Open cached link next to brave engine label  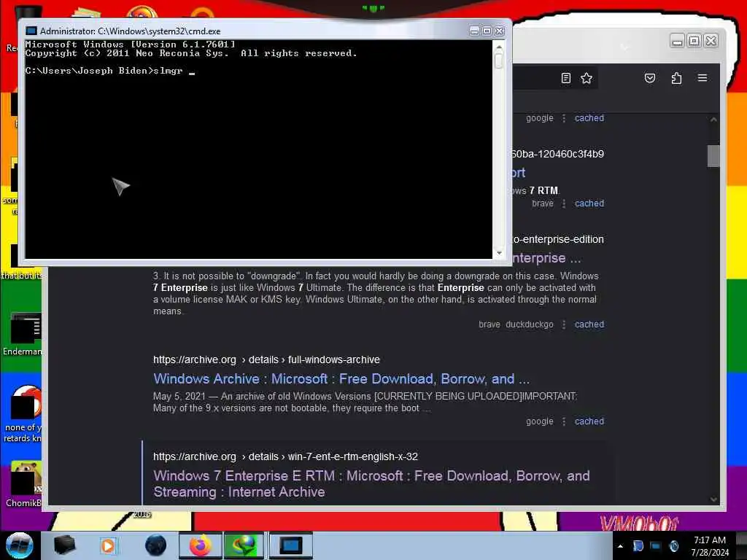point(589,203)
